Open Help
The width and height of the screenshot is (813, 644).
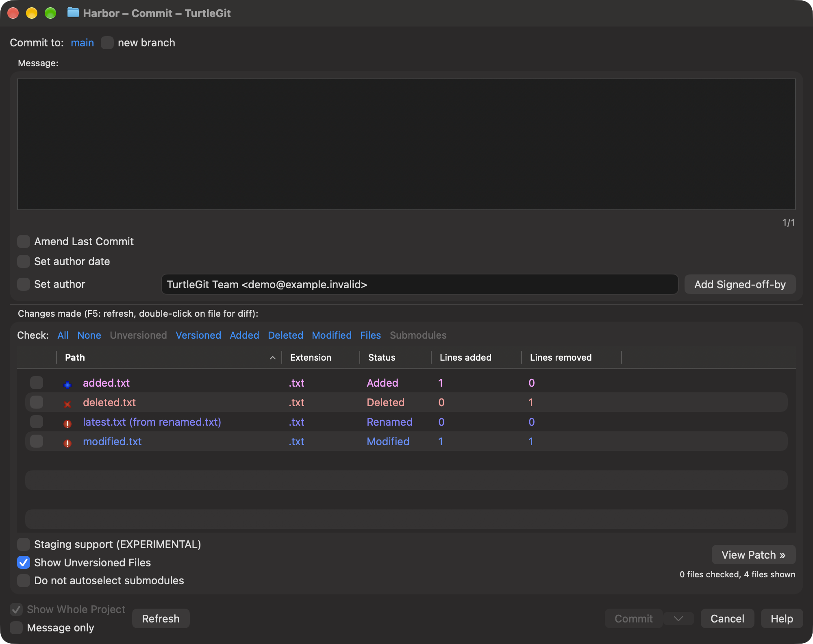click(x=782, y=618)
